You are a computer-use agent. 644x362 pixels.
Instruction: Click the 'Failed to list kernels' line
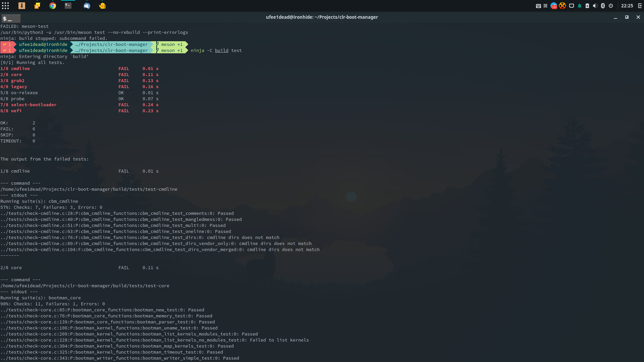coord(155,340)
